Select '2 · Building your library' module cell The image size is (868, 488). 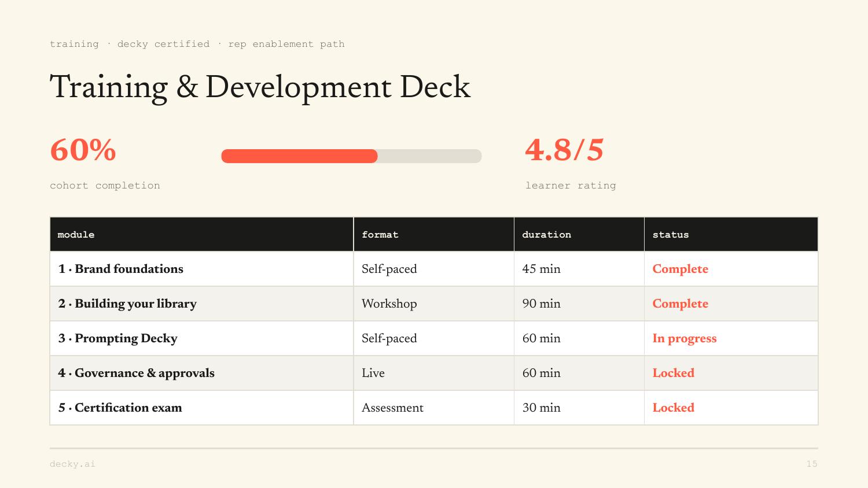click(201, 304)
